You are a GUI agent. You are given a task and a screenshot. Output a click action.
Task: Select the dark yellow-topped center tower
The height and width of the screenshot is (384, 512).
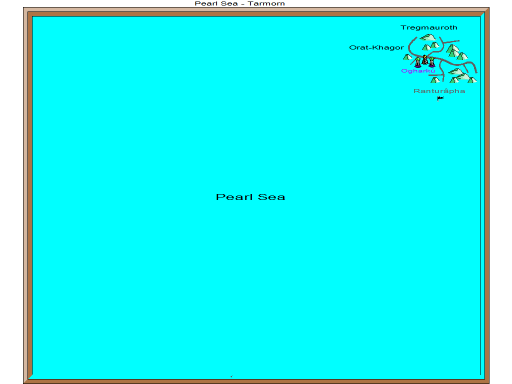pos(425,60)
